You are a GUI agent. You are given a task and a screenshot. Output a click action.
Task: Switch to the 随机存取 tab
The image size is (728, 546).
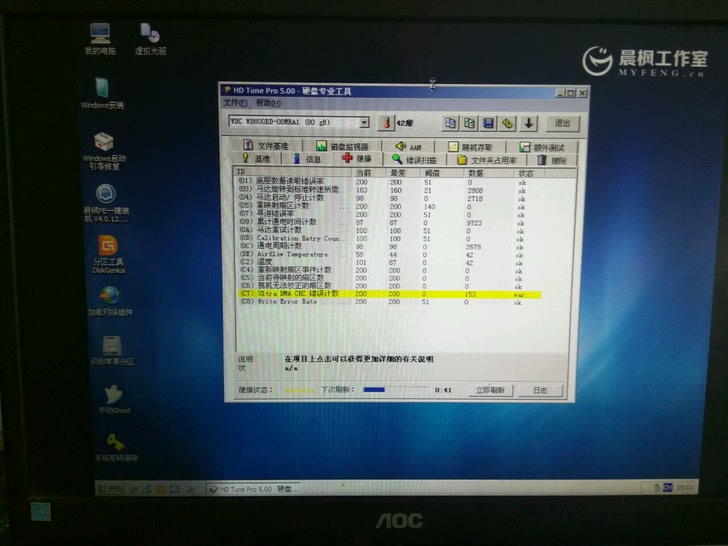tap(470, 147)
